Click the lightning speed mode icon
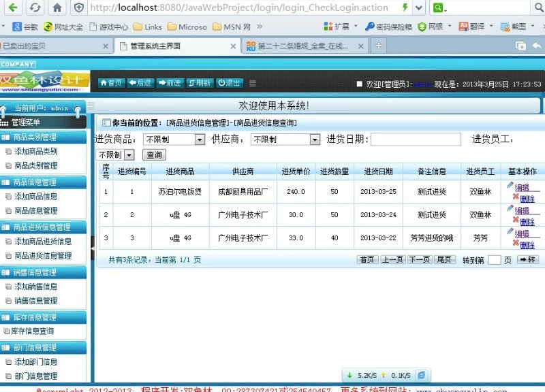Image resolution: width=545 pixels, height=392 pixels. [x=405, y=7]
